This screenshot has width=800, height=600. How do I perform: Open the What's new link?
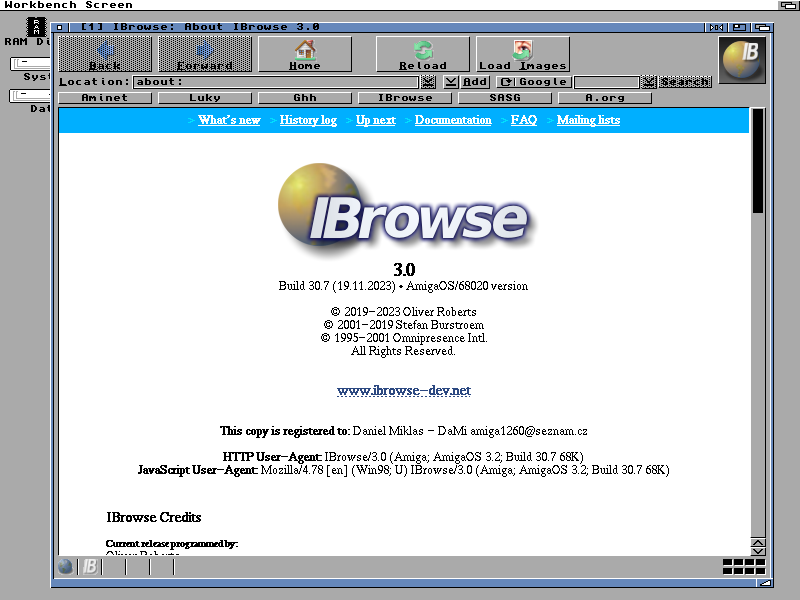click(x=229, y=120)
